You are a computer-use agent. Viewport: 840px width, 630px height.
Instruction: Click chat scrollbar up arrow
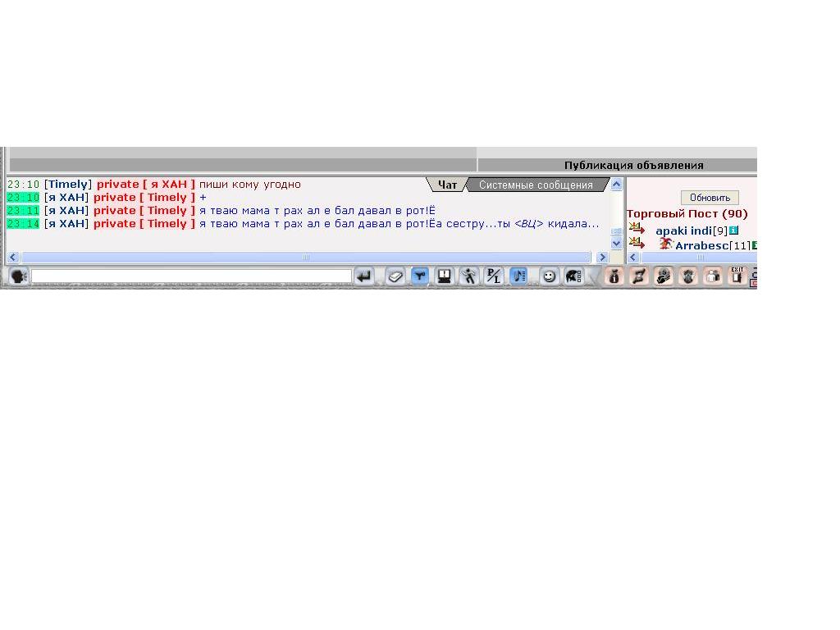click(x=617, y=185)
